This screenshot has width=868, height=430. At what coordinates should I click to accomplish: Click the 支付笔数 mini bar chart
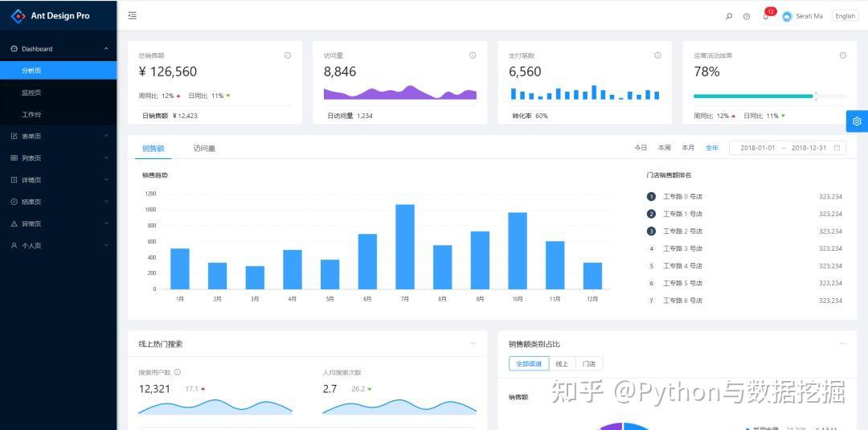point(585,92)
